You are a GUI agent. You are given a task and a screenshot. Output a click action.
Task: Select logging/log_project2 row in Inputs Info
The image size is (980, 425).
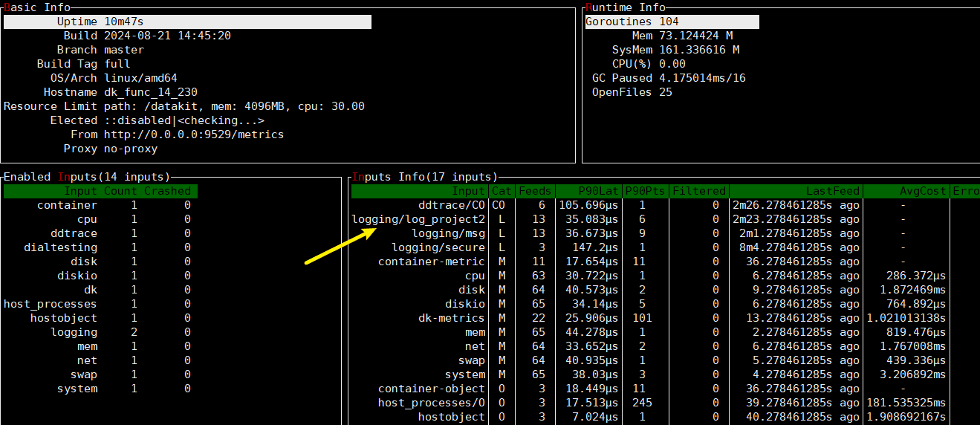pos(418,219)
